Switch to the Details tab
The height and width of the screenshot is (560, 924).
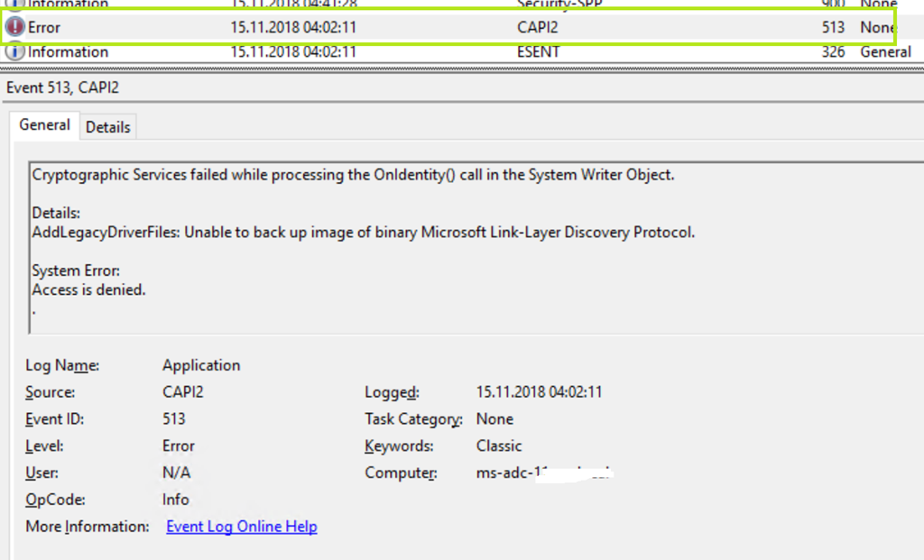point(107,127)
